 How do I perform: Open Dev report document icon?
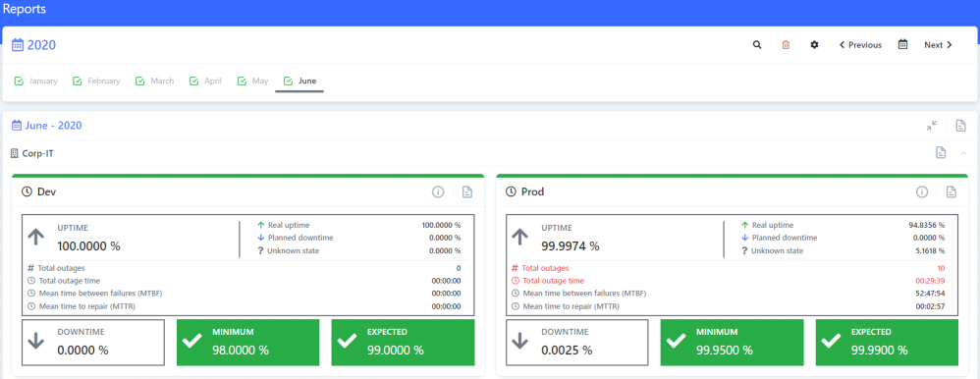(467, 192)
